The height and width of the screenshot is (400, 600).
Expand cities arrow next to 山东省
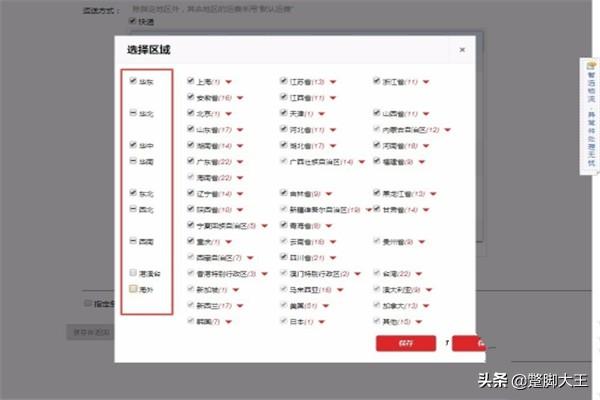pos(240,130)
